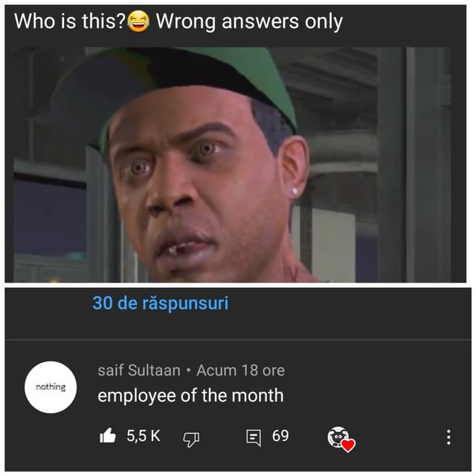Click the character's earring in image

pos(295,192)
